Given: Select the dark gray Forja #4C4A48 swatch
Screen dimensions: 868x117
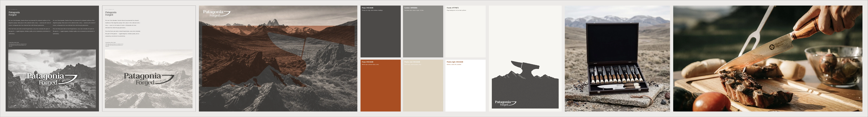Looking at the screenshot, I should (380, 31).
